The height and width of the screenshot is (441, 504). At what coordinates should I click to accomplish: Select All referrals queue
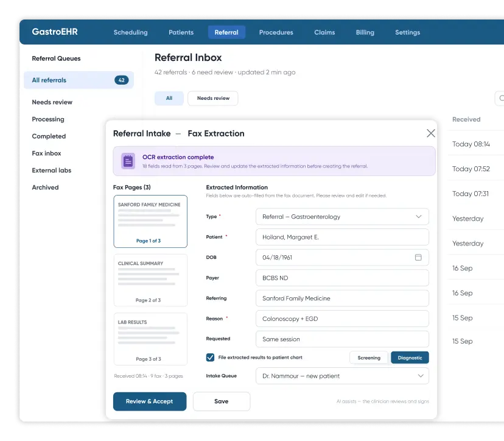[x=79, y=80]
